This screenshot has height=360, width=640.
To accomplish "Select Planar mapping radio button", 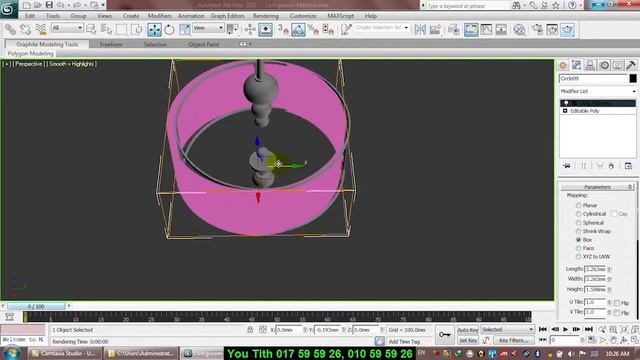I will tap(578, 205).
